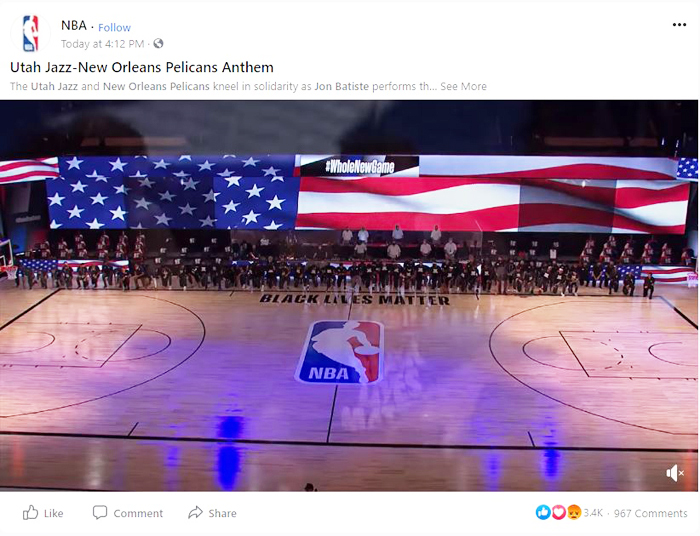Open the Today at 4:12 PM timestamp

[102, 44]
